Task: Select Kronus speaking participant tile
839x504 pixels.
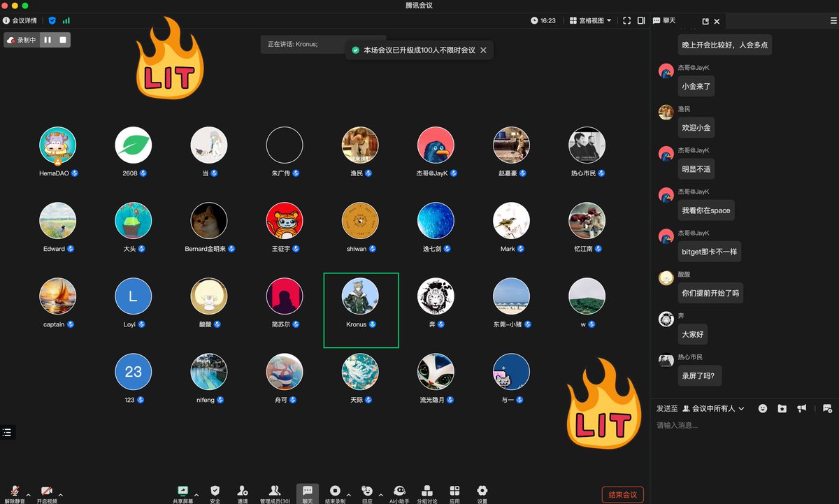Action: point(361,310)
